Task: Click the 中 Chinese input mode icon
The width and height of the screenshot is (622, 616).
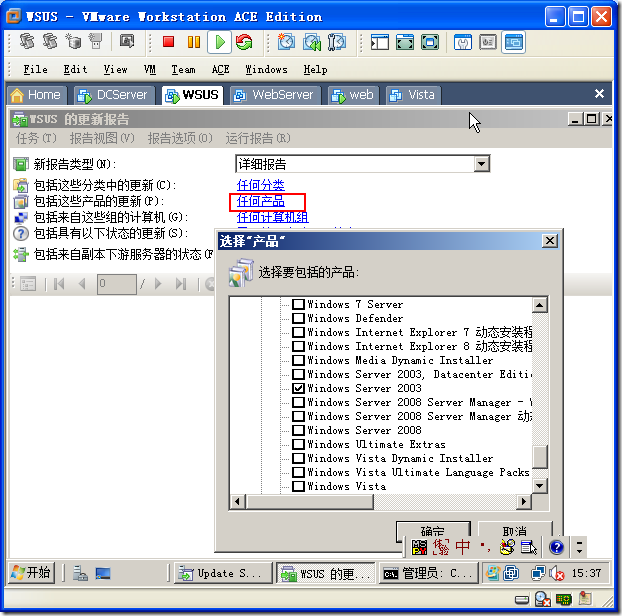Action: click(x=463, y=547)
